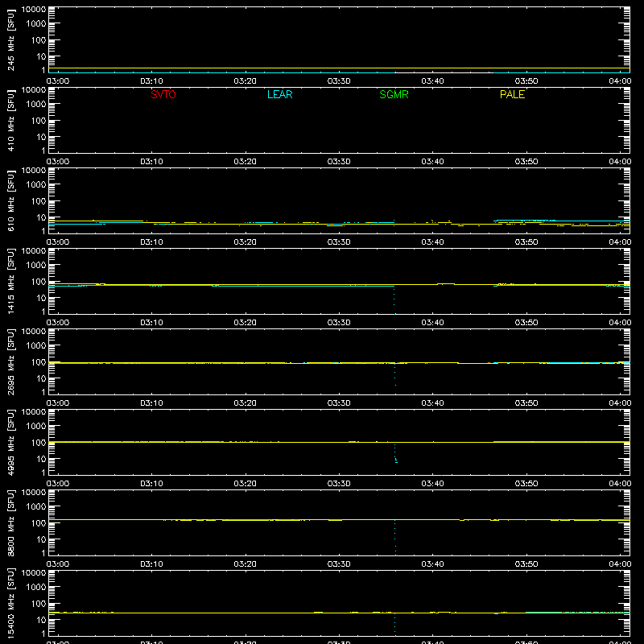Click the cyan dotted dropout in 8800 MHz panel
The height and width of the screenshot is (644, 644).
(395, 536)
